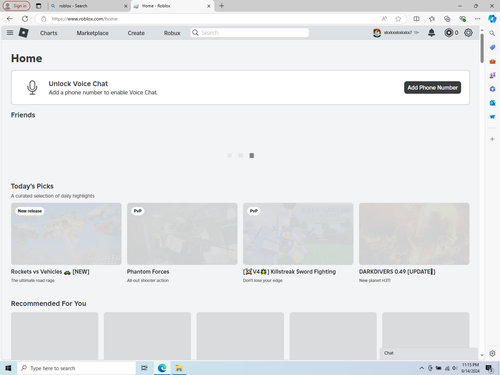Viewport: 500px width, 375px height.
Task: Click the microphone Voice Chat icon
Action: coord(32,88)
